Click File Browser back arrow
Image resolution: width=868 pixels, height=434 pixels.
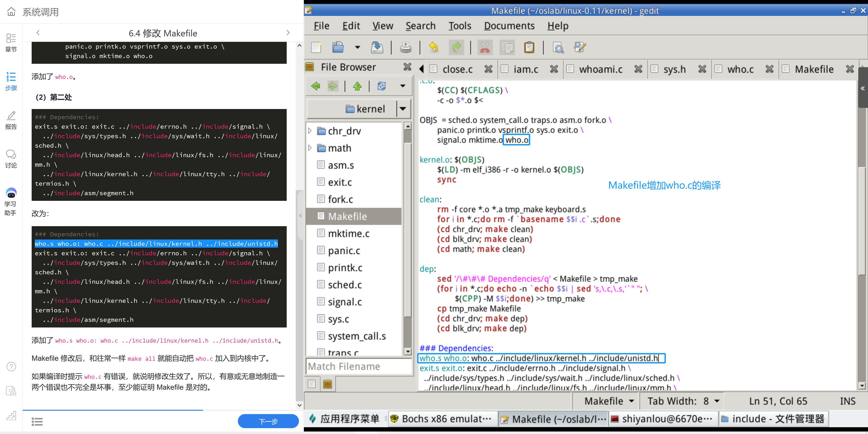(x=316, y=86)
